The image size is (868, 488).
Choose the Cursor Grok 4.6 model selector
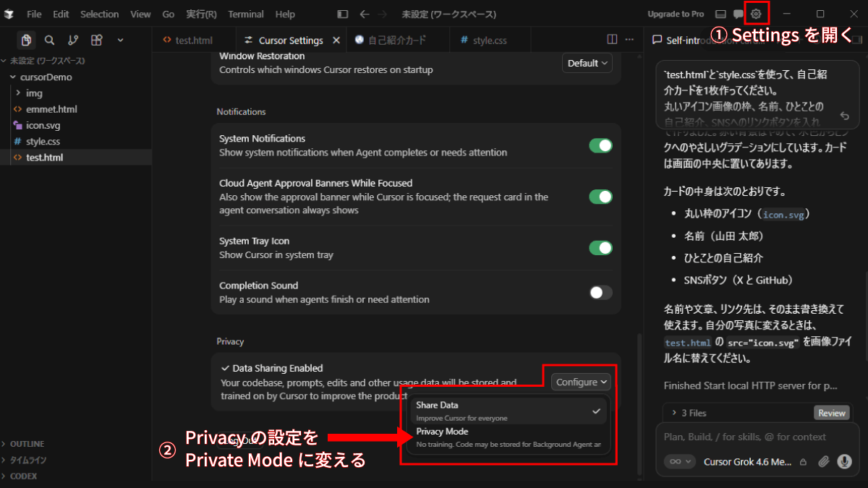[x=748, y=462]
